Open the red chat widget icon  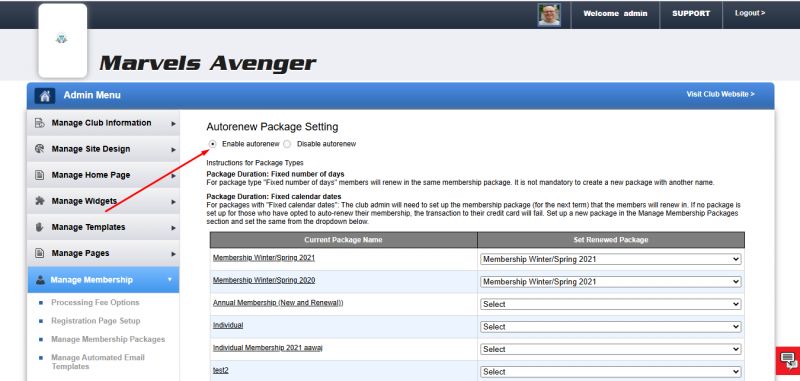[788, 360]
